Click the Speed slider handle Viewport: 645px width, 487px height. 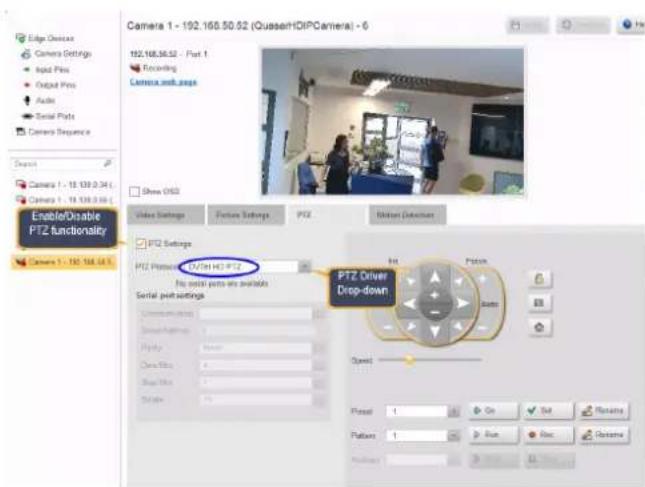[x=409, y=360]
